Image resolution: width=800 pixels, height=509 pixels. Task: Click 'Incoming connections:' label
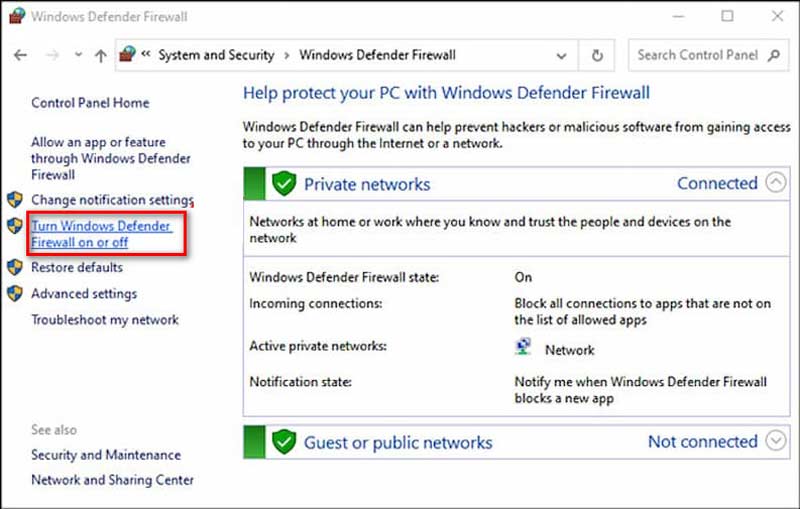(x=316, y=303)
